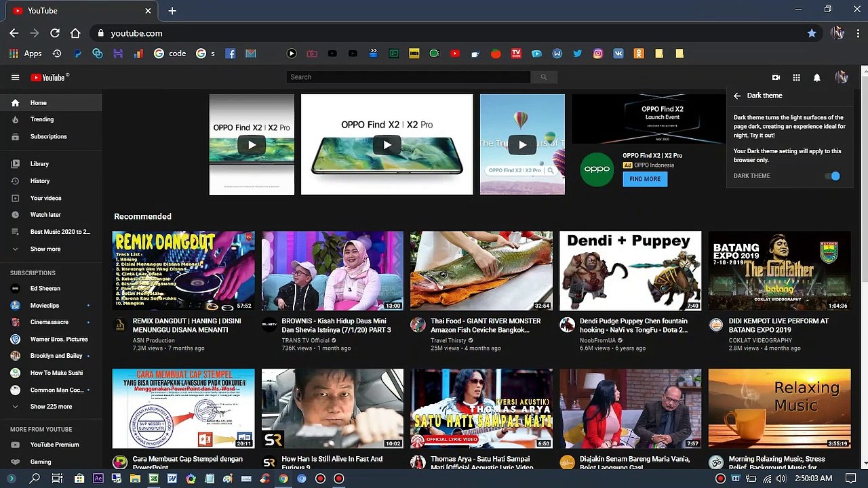Viewport: 868px width, 488px height.
Task: Bookmark this page with the star
Action: 812,33
